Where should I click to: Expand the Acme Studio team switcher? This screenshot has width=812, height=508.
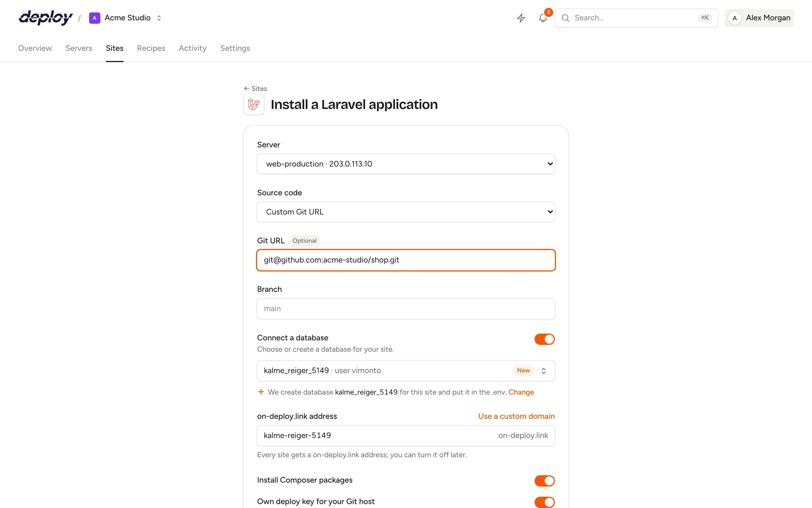coord(159,18)
